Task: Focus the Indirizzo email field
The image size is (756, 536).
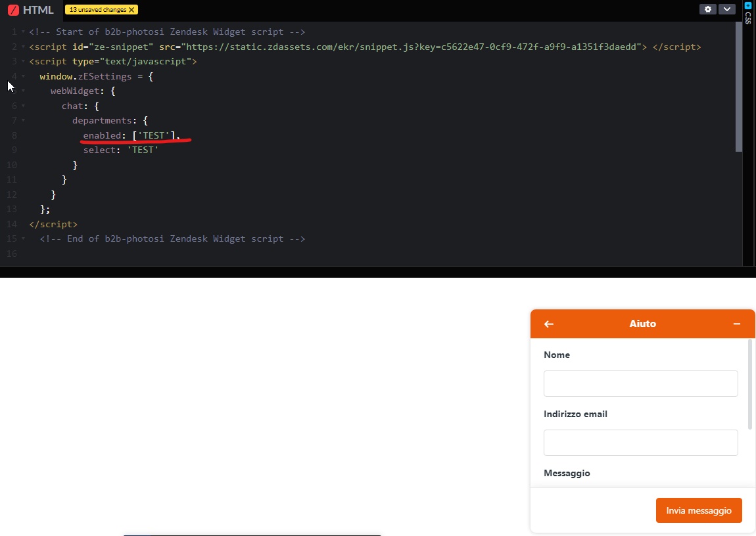Action: tap(640, 443)
